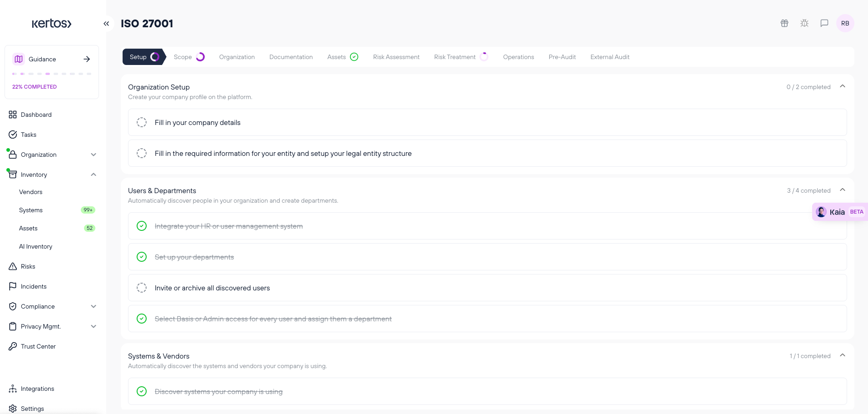Screen dimensions: 868x414
Task: Switch to the Operations tab
Action: pos(518,57)
